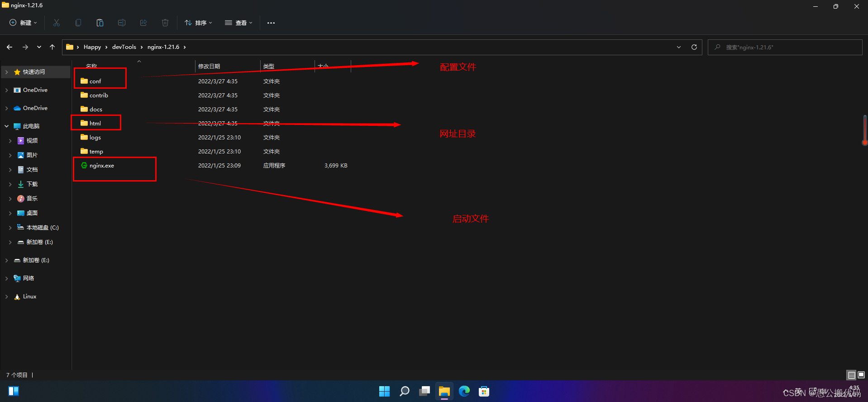Open the 新建 (New) dropdown
The height and width of the screenshot is (402, 868).
(23, 23)
